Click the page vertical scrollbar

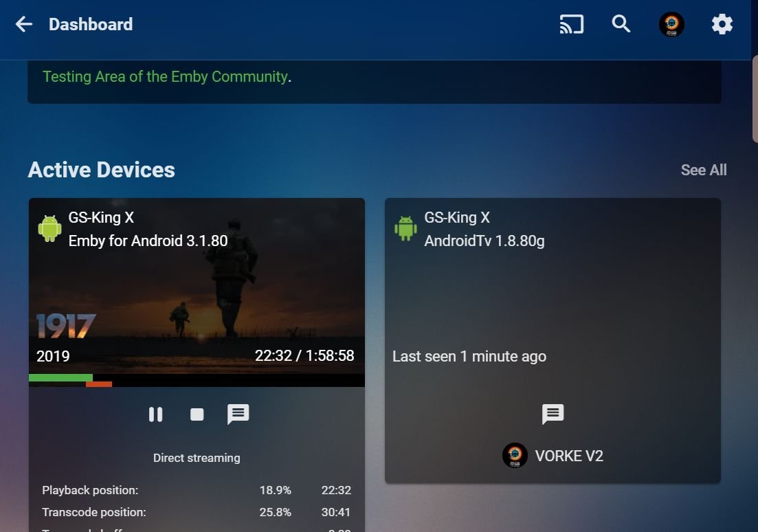pyautogui.click(x=755, y=99)
